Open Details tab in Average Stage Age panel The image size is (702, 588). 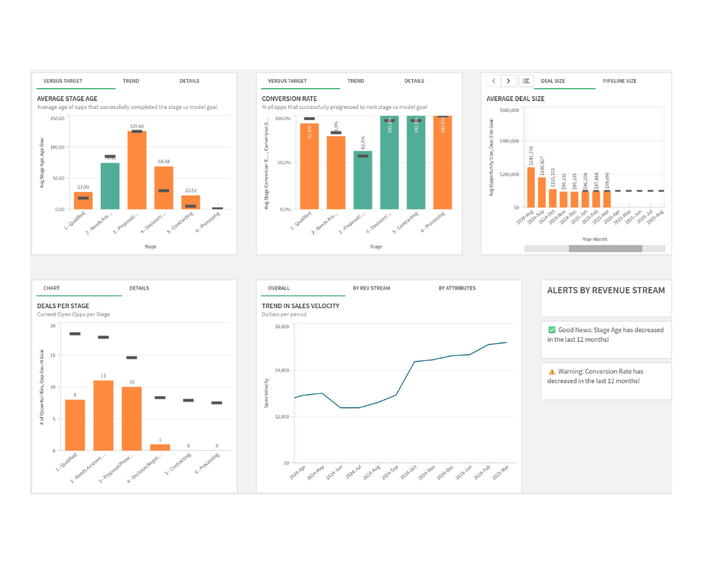point(189,81)
